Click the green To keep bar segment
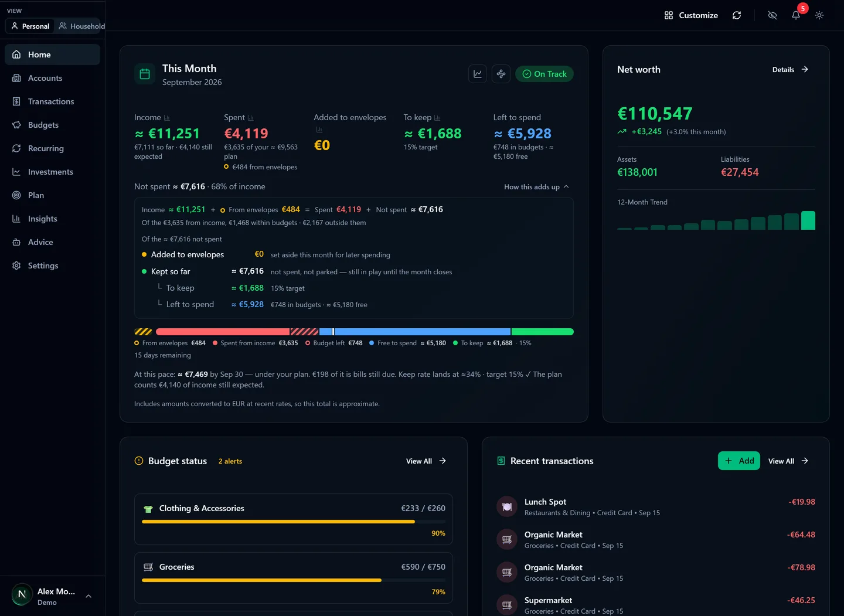This screenshot has height=616, width=844. point(543,332)
